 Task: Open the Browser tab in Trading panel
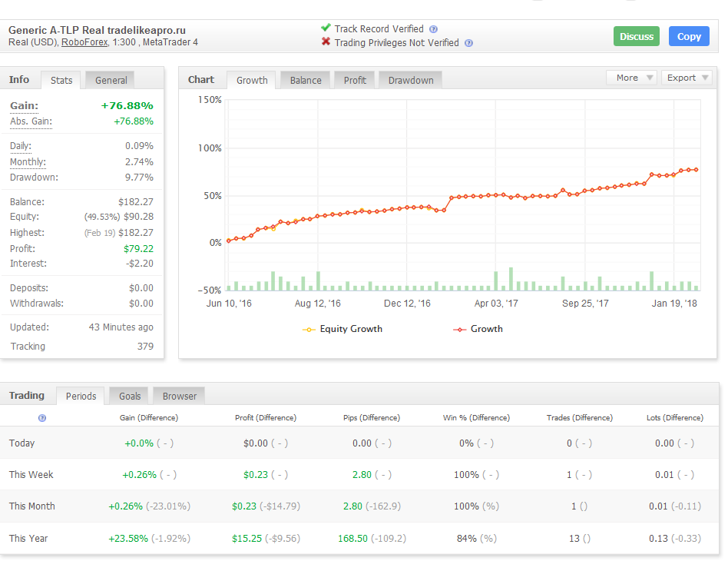point(179,396)
